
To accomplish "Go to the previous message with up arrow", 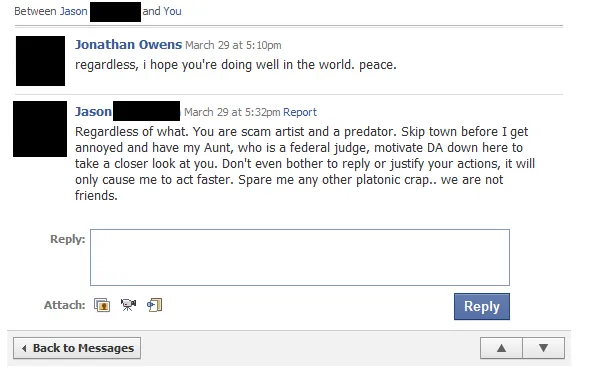I will click(501, 348).
